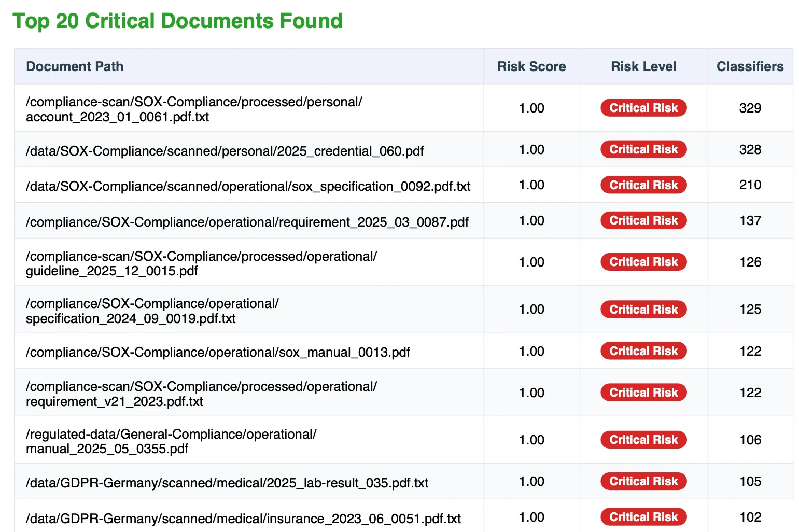The height and width of the screenshot is (532, 799).
Task: Open account_2023_01_0061.pdf.txt document path
Action: point(194,109)
